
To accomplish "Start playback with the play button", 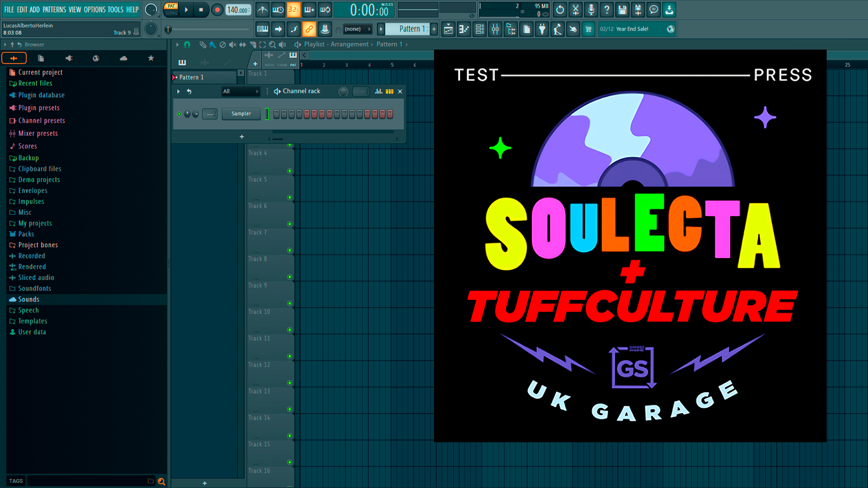I will (x=186, y=10).
